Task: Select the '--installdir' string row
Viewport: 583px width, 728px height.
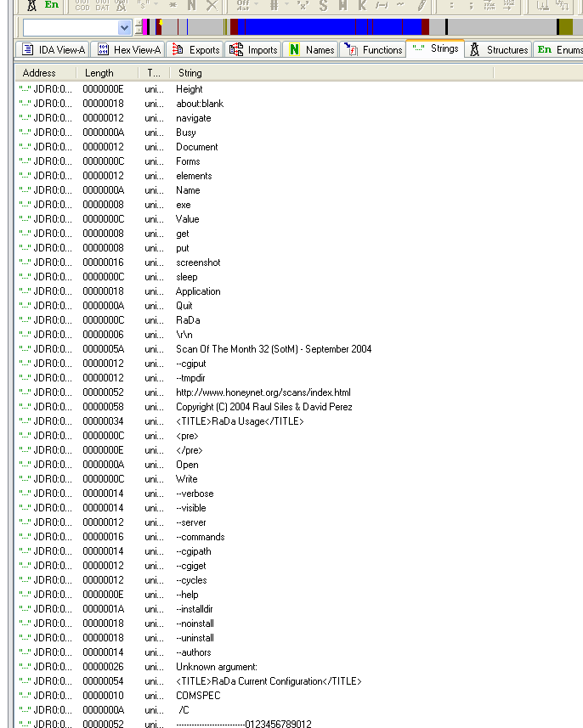Action: [x=195, y=609]
